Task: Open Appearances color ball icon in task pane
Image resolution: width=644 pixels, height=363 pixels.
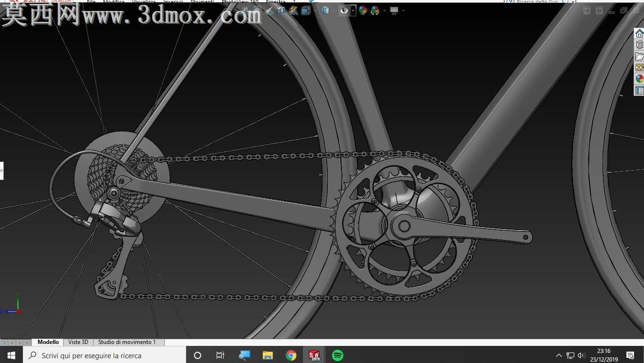Action: 639,79
